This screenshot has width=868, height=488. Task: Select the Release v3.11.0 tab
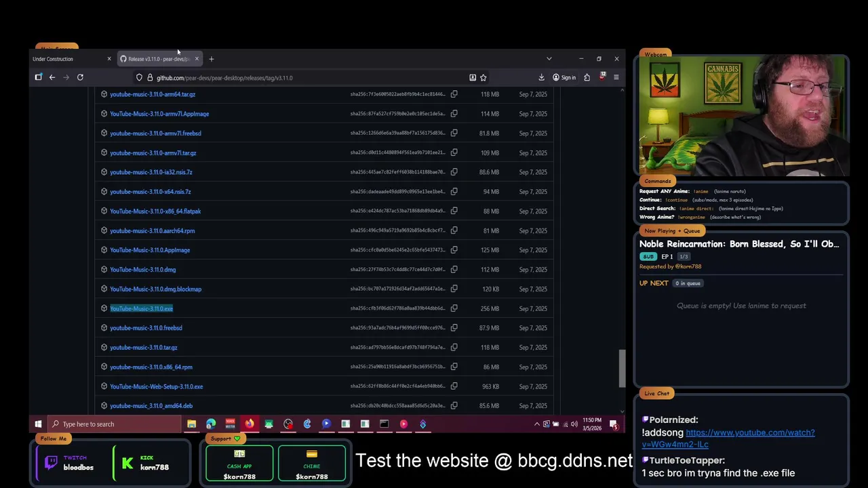pyautogui.click(x=160, y=59)
